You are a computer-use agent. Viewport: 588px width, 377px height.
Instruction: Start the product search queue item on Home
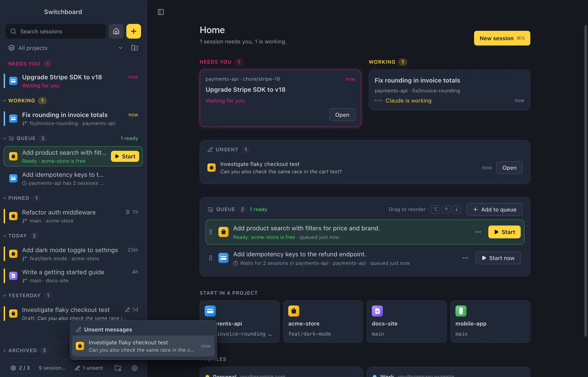504,232
